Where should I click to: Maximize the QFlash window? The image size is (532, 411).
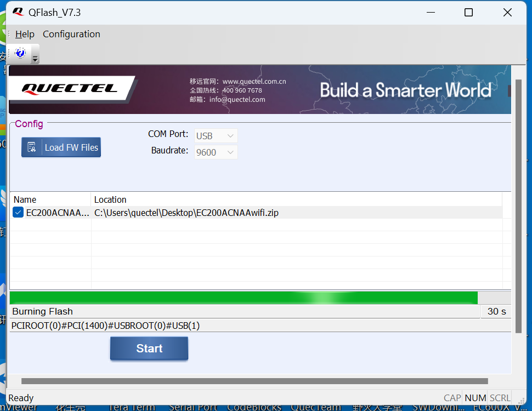coord(468,13)
